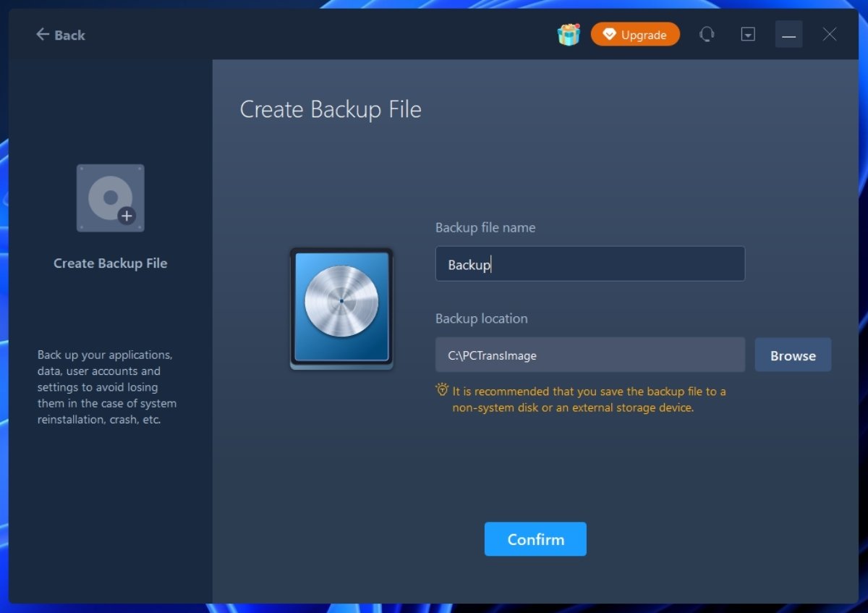Click the lightbulb tip icon

tap(442, 390)
